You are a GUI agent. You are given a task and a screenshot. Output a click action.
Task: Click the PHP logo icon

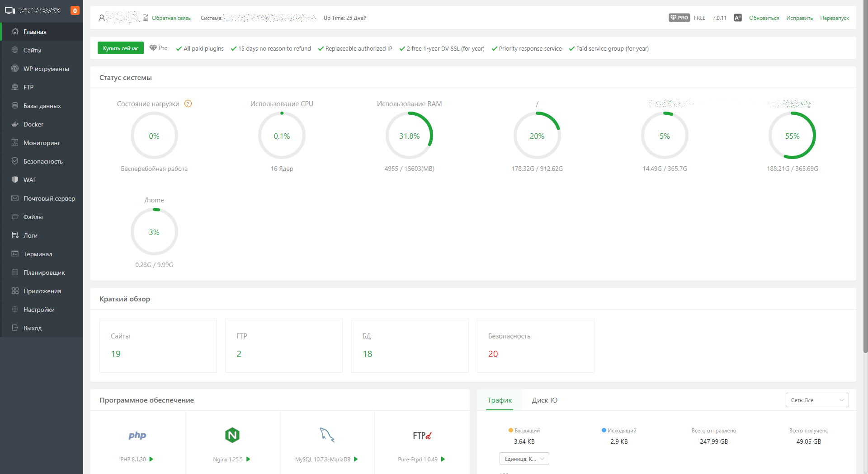click(137, 435)
